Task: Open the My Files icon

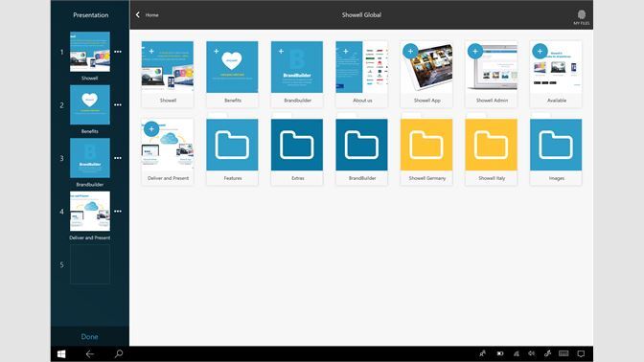Action: pos(581,17)
